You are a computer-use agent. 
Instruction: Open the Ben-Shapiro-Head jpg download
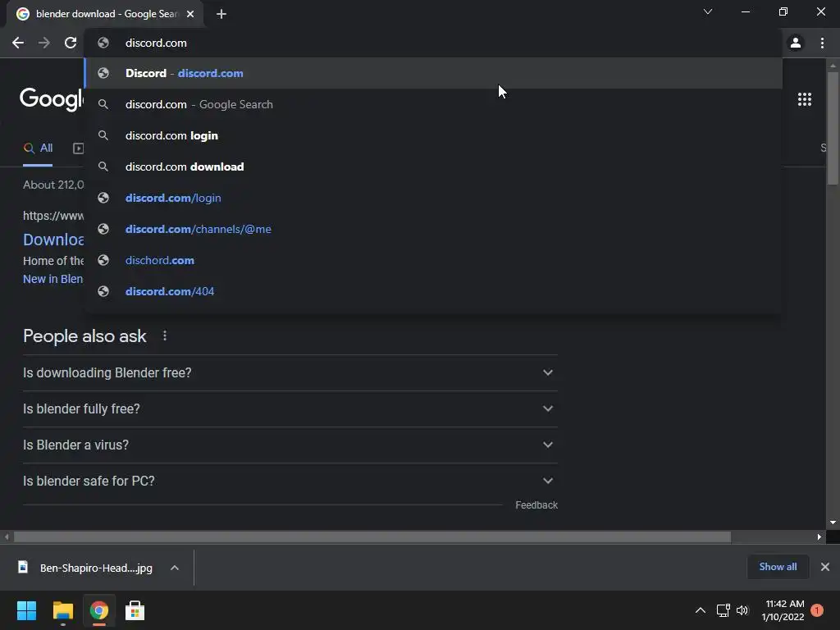(85, 568)
